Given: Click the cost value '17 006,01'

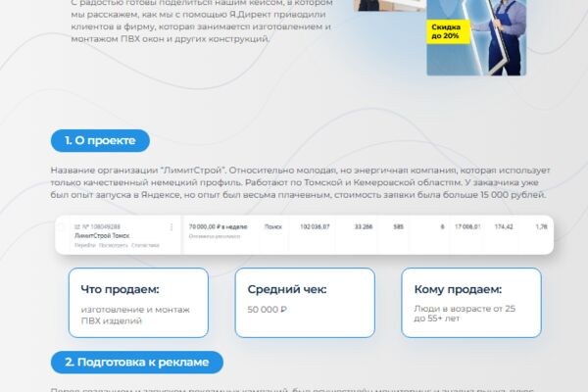Looking at the screenshot, I should click(x=467, y=227).
